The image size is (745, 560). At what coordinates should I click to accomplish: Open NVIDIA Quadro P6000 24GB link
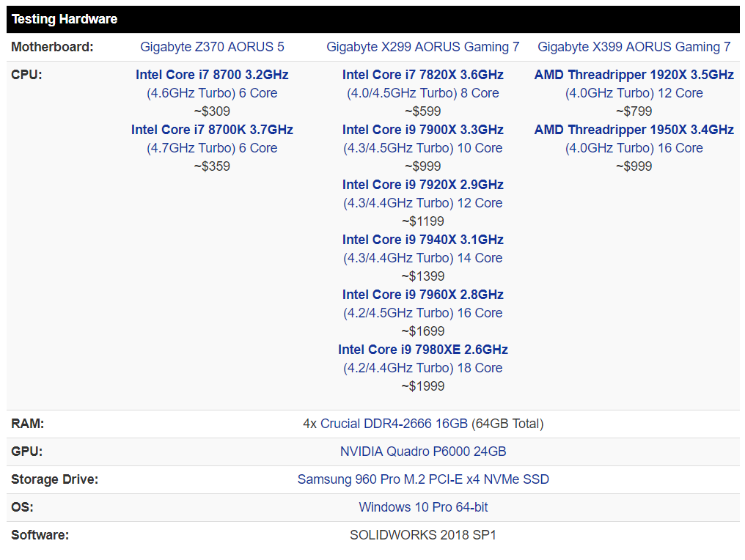point(423,452)
